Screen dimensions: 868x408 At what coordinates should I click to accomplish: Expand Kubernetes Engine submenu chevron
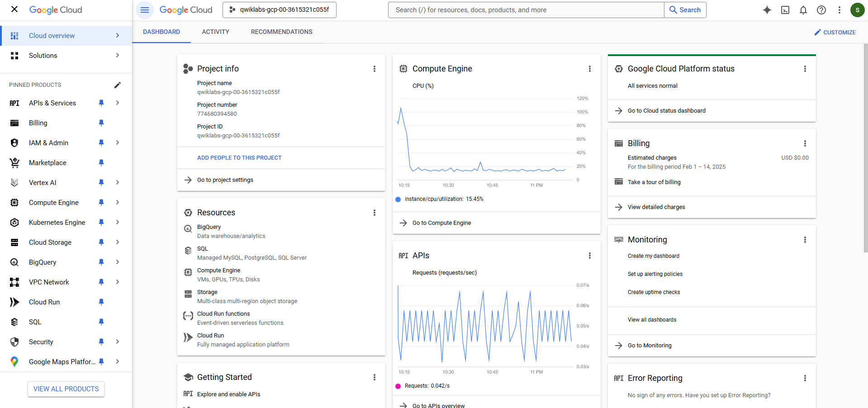click(x=118, y=222)
